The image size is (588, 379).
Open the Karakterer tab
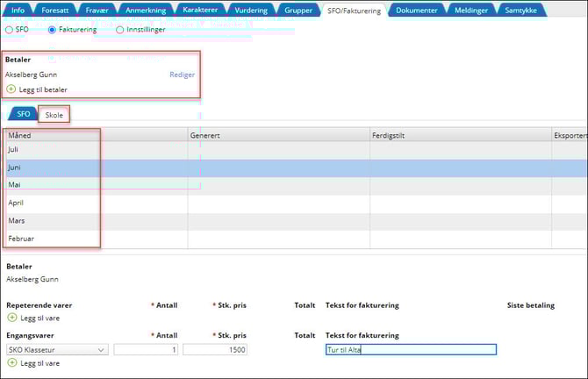[200, 10]
